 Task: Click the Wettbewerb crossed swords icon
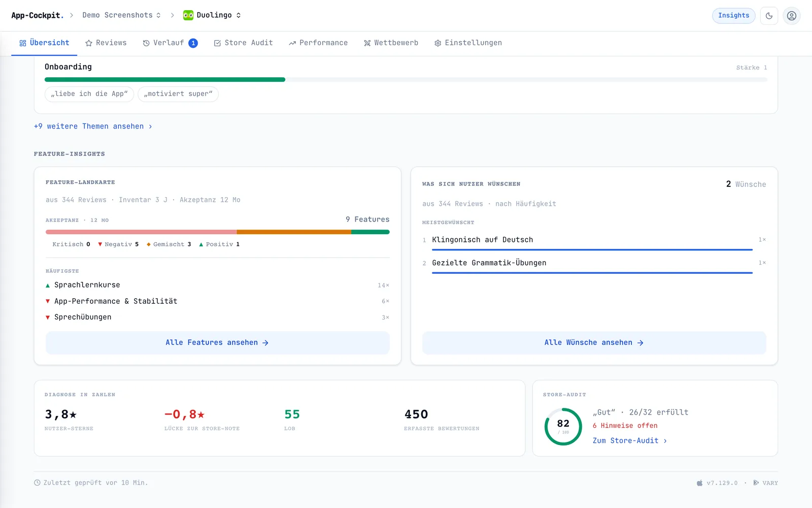click(367, 43)
